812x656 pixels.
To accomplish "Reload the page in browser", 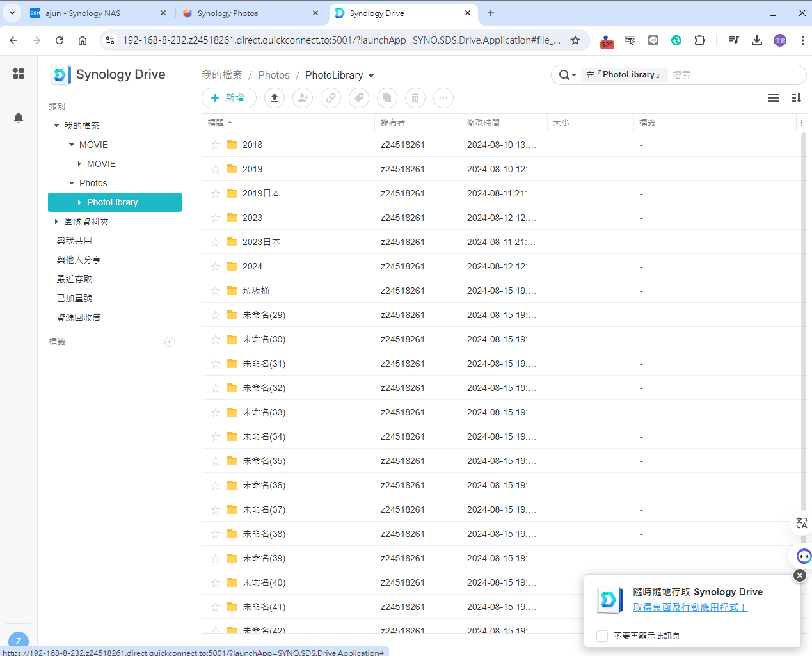I will [60, 40].
